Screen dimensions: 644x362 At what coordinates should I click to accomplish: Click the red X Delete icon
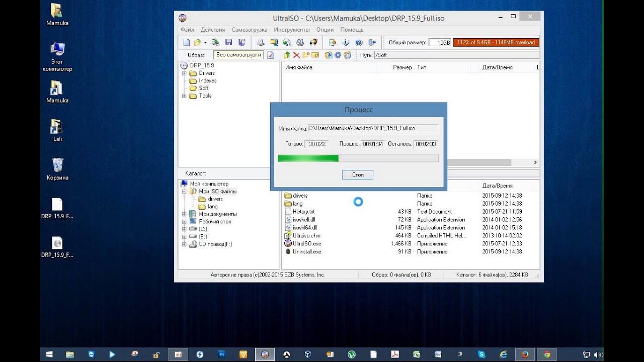coord(296,55)
